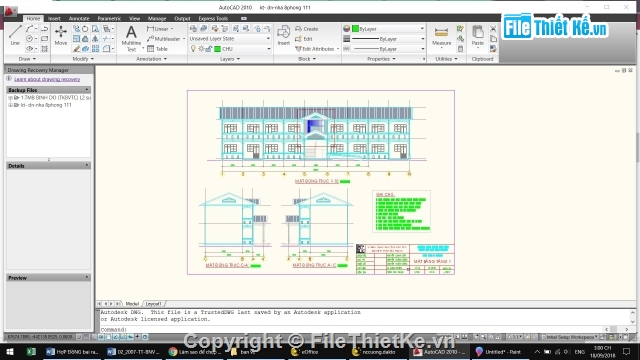Insert a Table from Annotation panel

pos(158,49)
